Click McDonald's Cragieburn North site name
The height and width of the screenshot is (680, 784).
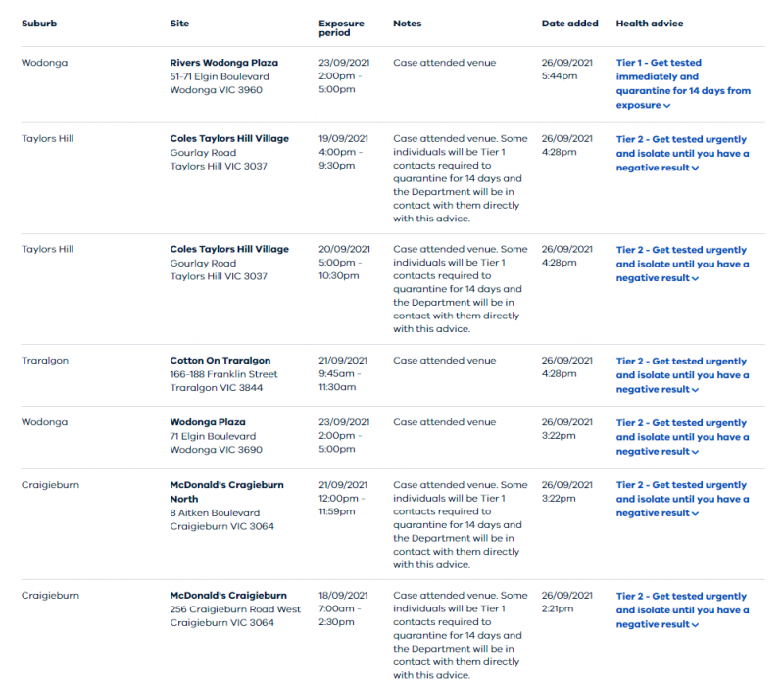point(226,492)
